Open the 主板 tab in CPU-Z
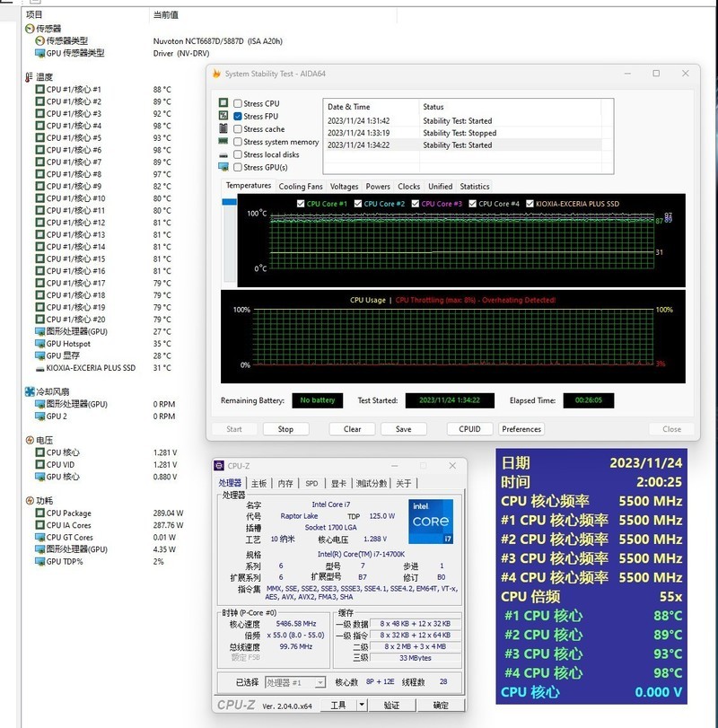The height and width of the screenshot is (728, 718). pos(259,483)
